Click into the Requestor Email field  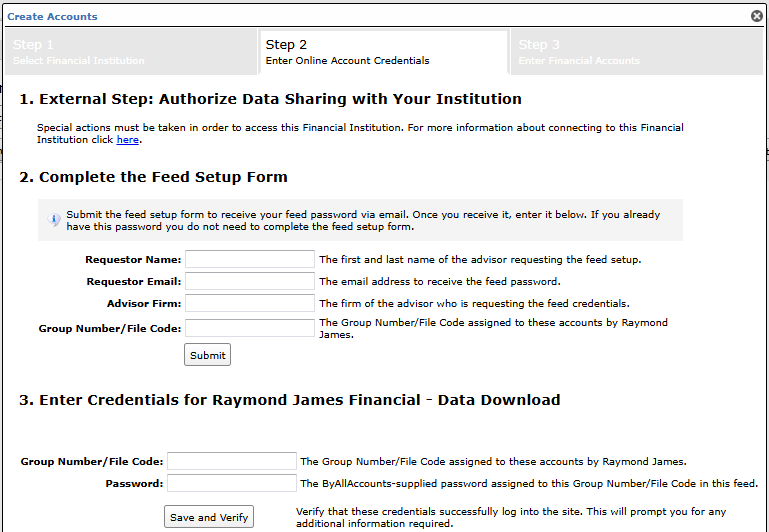(250, 281)
